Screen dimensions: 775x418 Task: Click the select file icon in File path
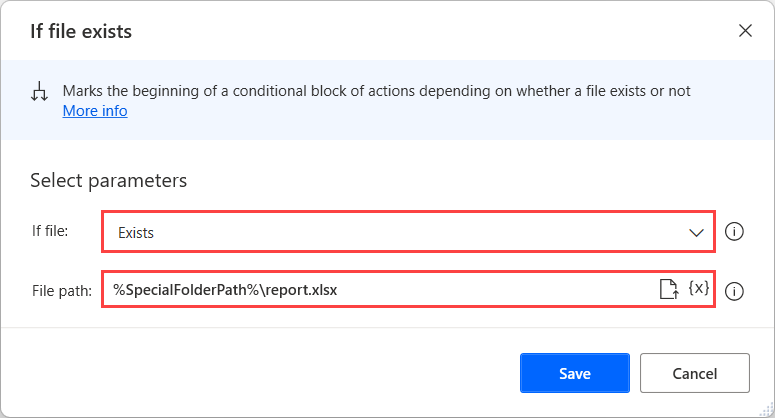669,289
